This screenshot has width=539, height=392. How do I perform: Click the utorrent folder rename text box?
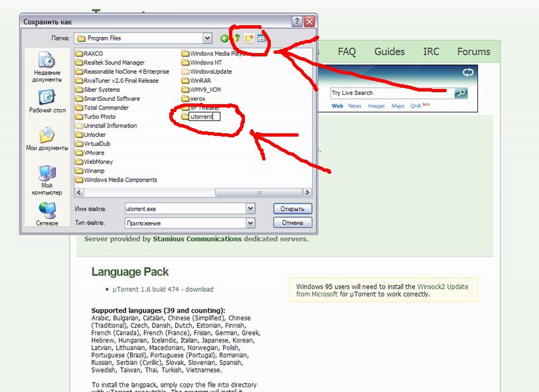(x=204, y=117)
